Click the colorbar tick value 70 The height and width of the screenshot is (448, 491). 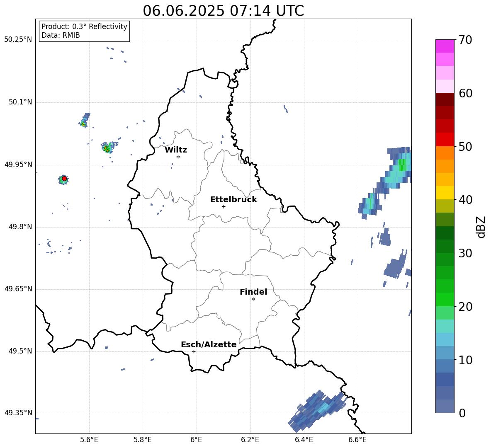(x=465, y=40)
